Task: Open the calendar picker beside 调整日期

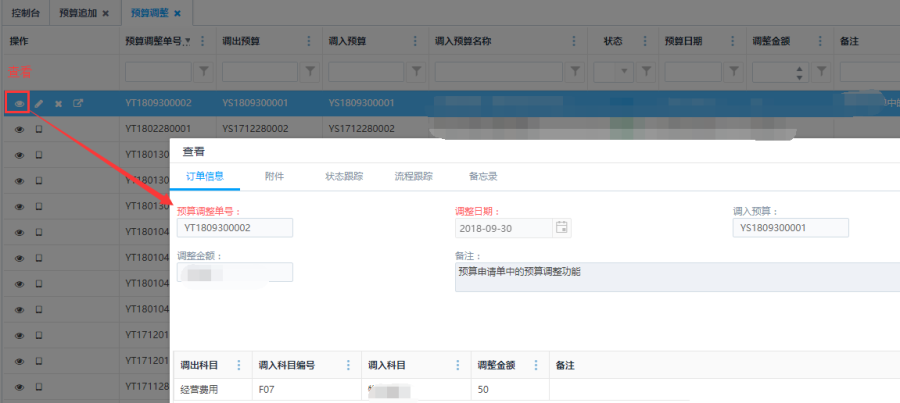Action: [x=562, y=228]
